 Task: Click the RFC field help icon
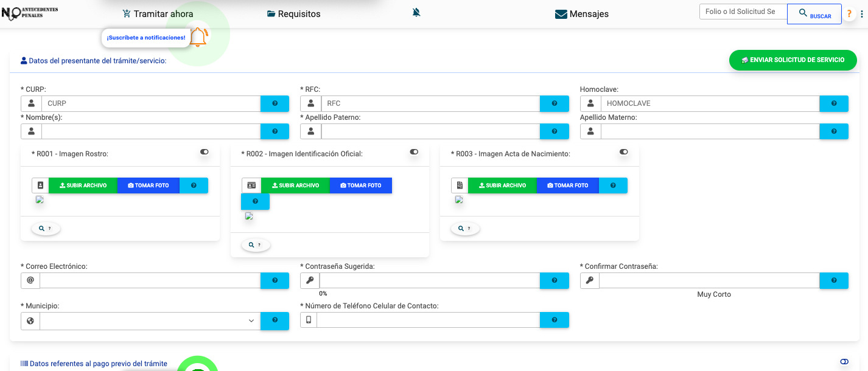(554, 103)
